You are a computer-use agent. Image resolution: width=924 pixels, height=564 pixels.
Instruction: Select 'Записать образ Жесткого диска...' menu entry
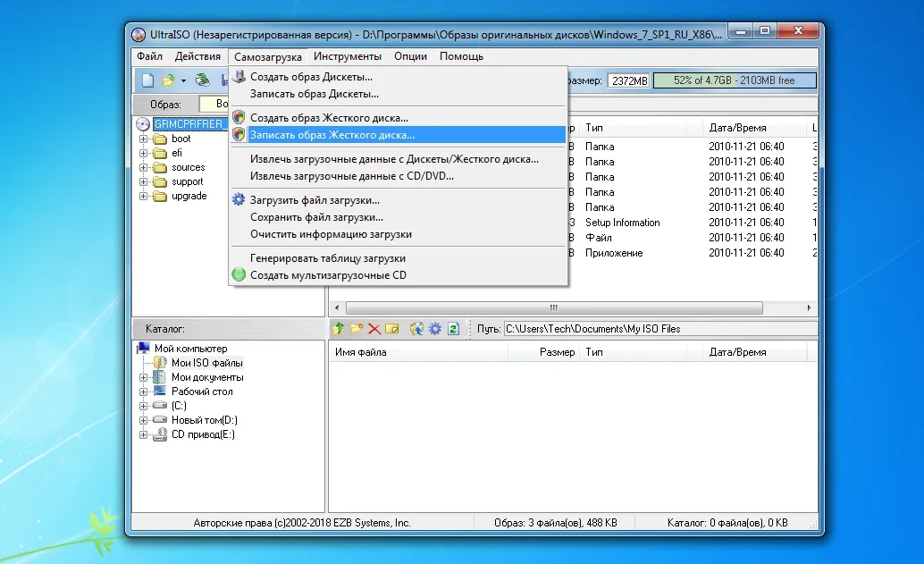pyautogui.click(x=332, y=134)
